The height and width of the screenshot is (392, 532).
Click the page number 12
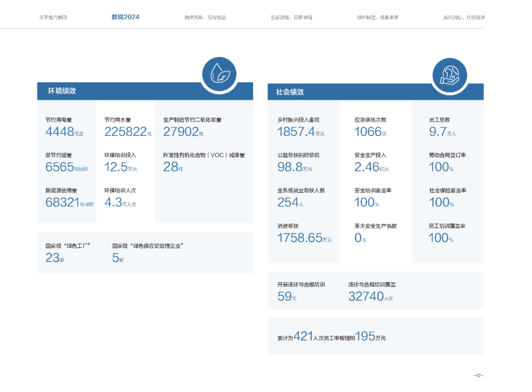pos(478,375)
